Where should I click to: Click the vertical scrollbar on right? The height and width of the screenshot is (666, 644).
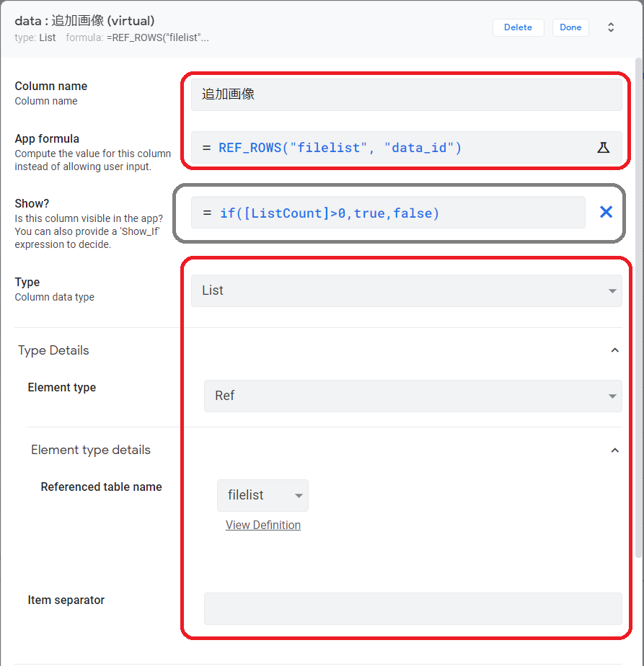tap(638, 308)
